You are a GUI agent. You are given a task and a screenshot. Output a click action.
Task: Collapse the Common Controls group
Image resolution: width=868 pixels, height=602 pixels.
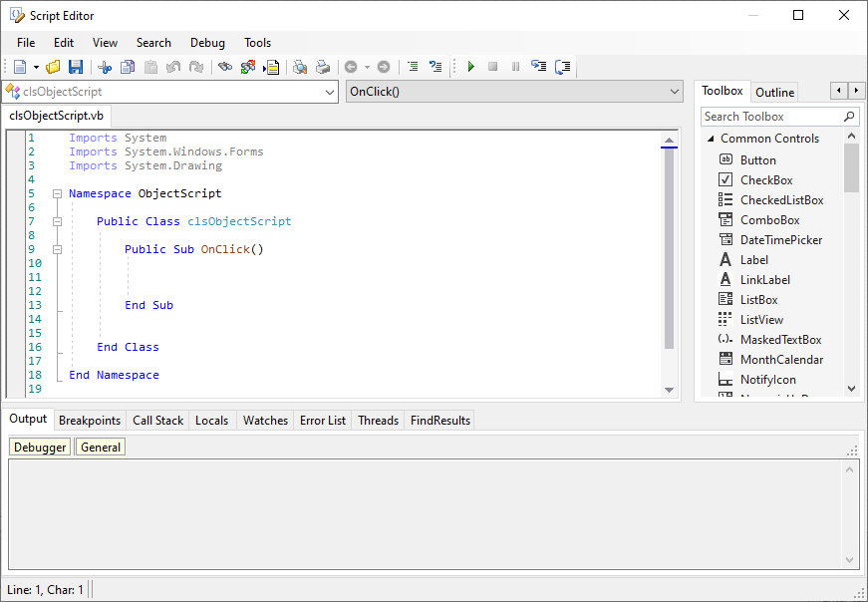709,139
